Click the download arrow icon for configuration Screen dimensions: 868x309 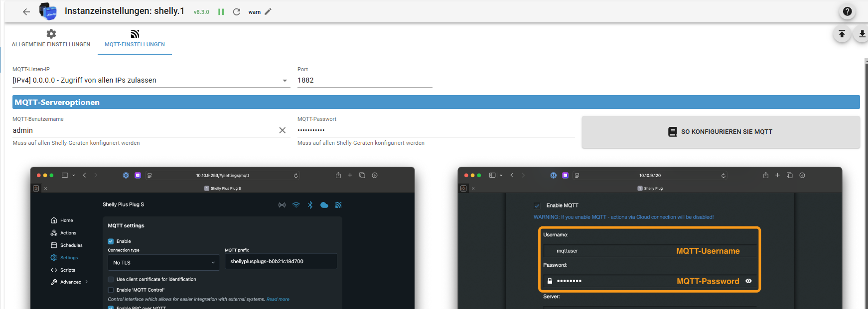(862, 34)
